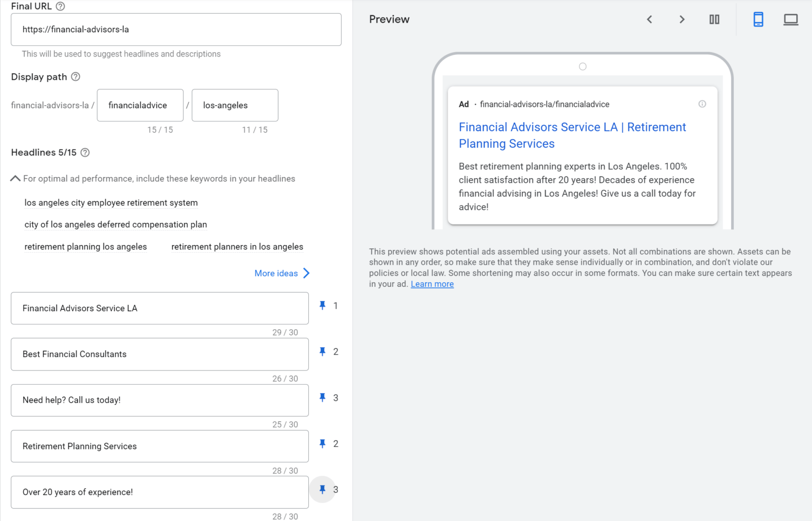The height and width of the screenshot is (521, 812).
Task: Select keyword "city of los angeles deferred compensation plan"
Action: 115,225
